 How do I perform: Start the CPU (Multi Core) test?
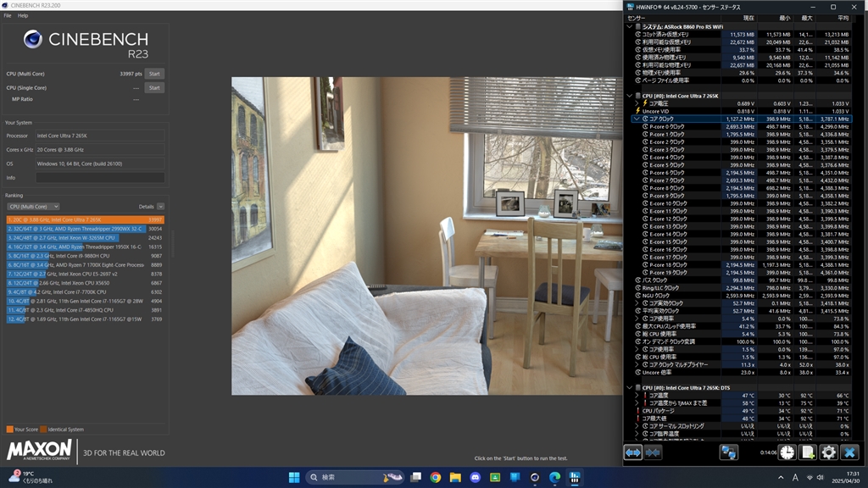154,74
